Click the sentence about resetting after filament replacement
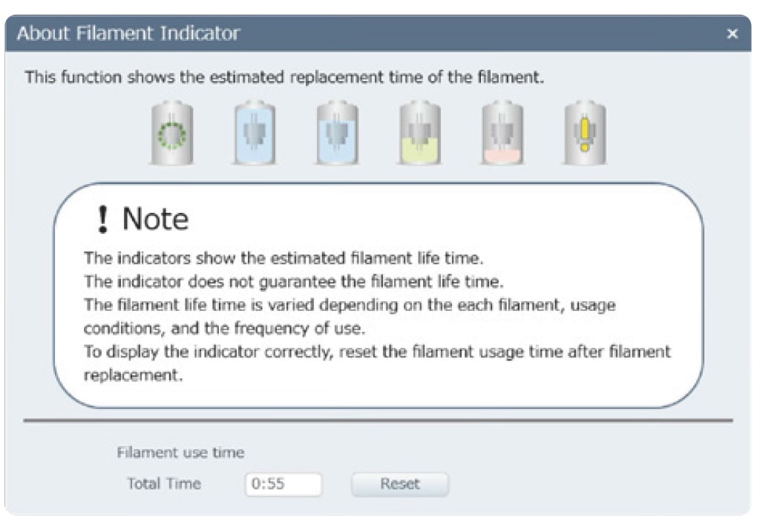 pyautogui.click(x=377, y=363)
